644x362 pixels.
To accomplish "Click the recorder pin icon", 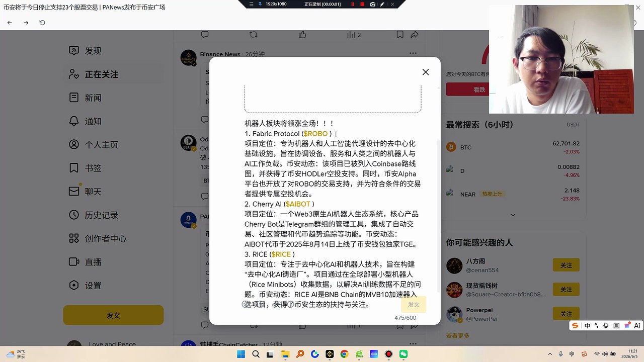I will click(x=260, y=4).
